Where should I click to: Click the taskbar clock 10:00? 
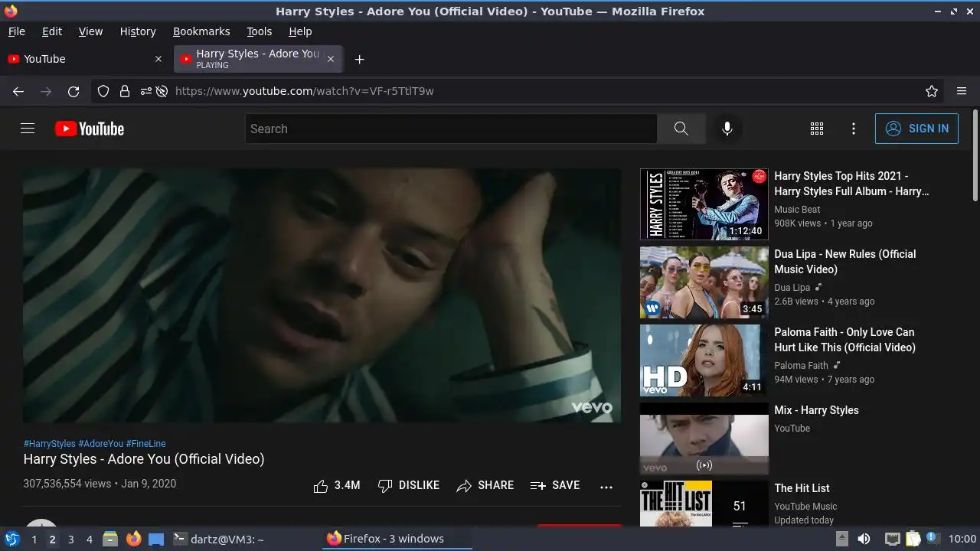(x=962, y=539)
